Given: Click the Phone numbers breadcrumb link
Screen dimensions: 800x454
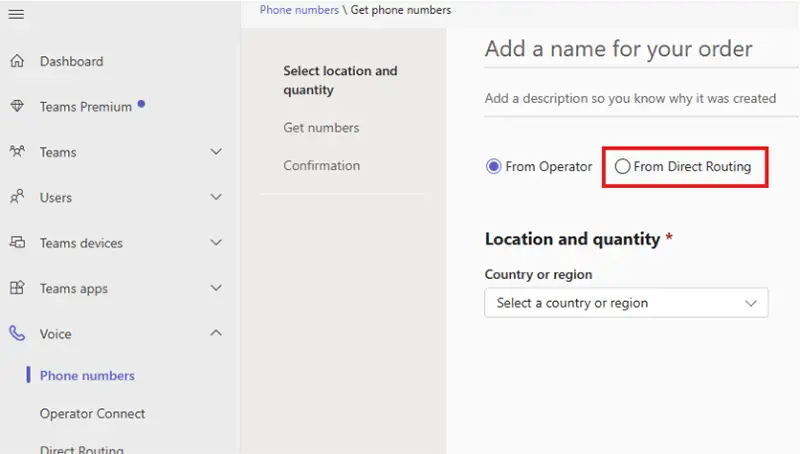Looking at the screenshot, I should click(299, 10).
